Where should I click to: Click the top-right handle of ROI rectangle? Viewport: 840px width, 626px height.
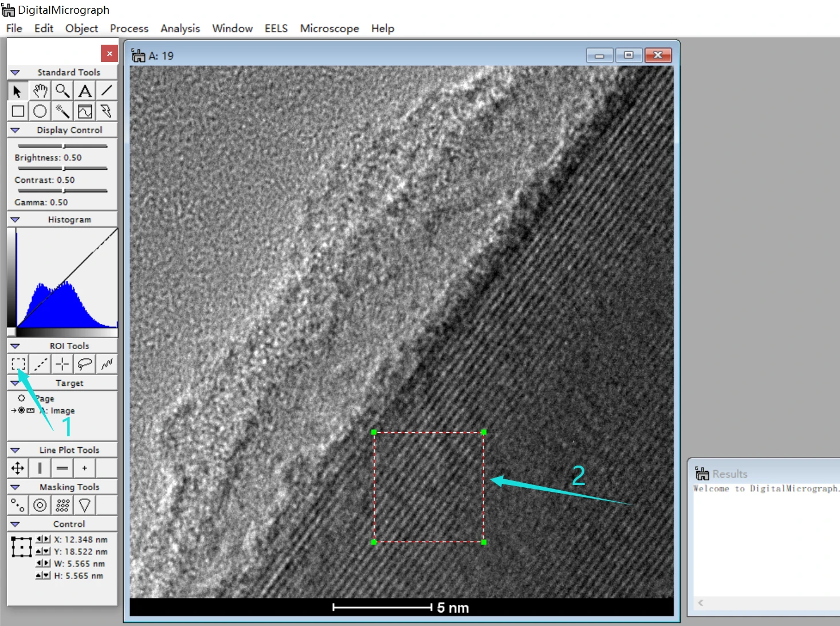pyautogui.click(x=484, y=432)
